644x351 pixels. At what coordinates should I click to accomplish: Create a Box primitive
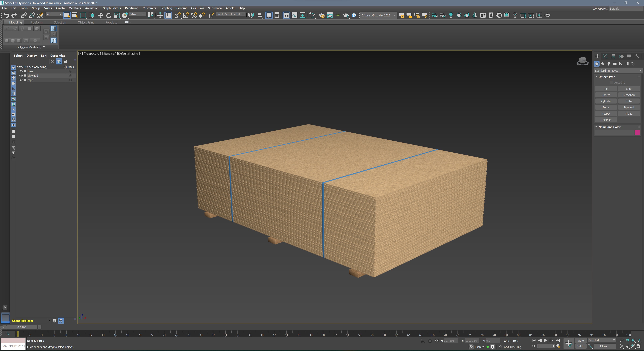pyautogui.click(x=606, y=89)
